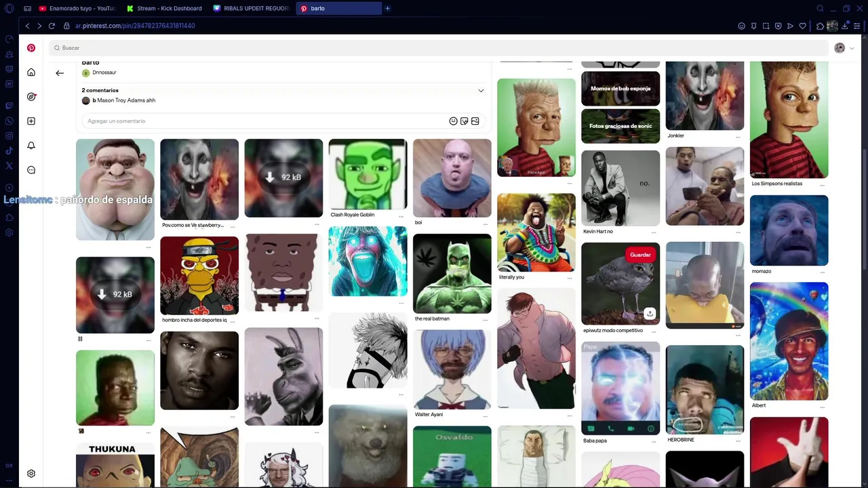
Task: Go back with the arrow beside the barto pin
Action: [x=60, y=73]
